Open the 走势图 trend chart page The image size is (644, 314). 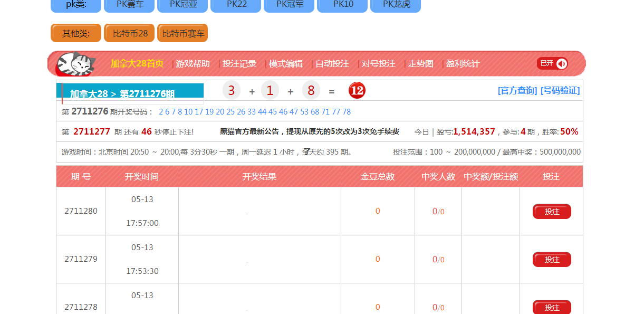coord(420,64)
